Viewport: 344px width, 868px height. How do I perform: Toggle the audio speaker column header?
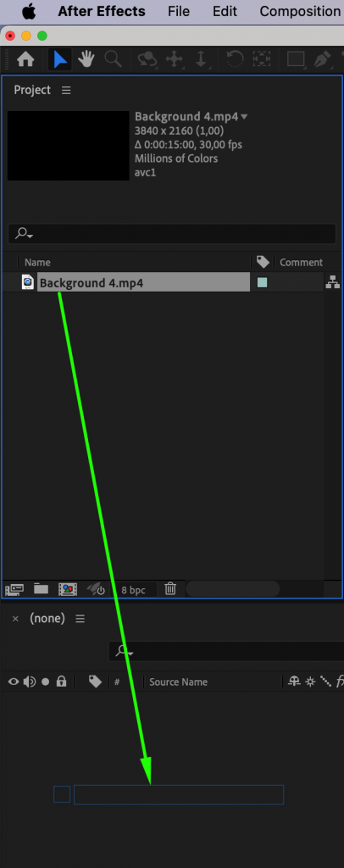30,682
